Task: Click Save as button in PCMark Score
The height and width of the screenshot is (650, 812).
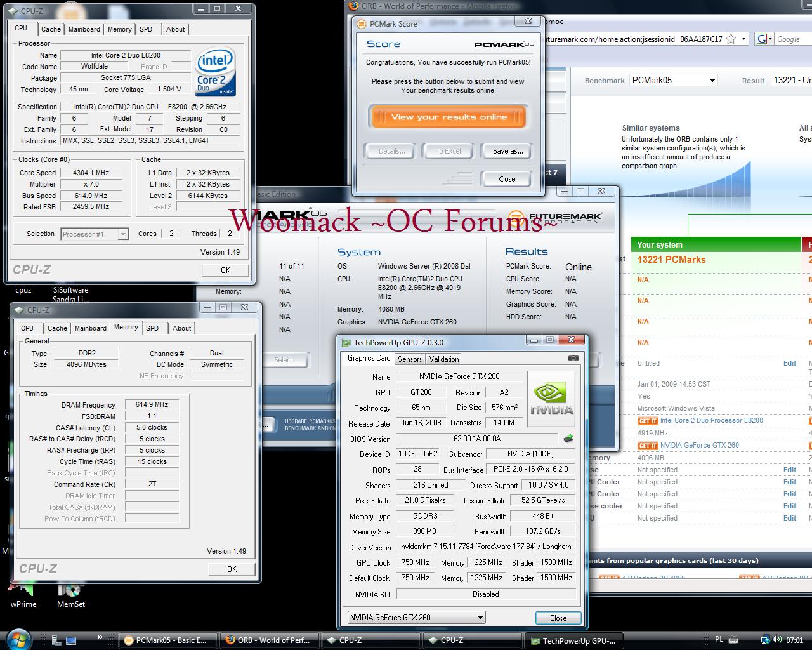Action: click(507, 151)
